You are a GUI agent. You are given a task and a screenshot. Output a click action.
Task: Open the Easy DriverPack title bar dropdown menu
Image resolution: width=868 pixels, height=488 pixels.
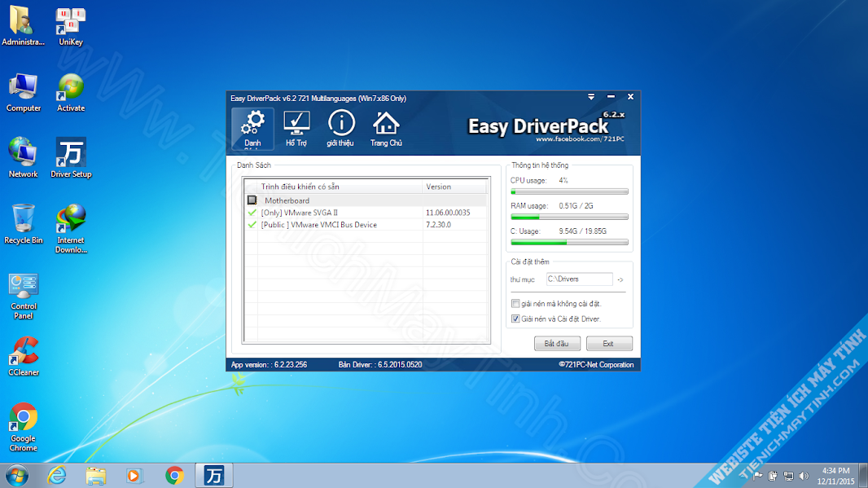click(591, 97)
